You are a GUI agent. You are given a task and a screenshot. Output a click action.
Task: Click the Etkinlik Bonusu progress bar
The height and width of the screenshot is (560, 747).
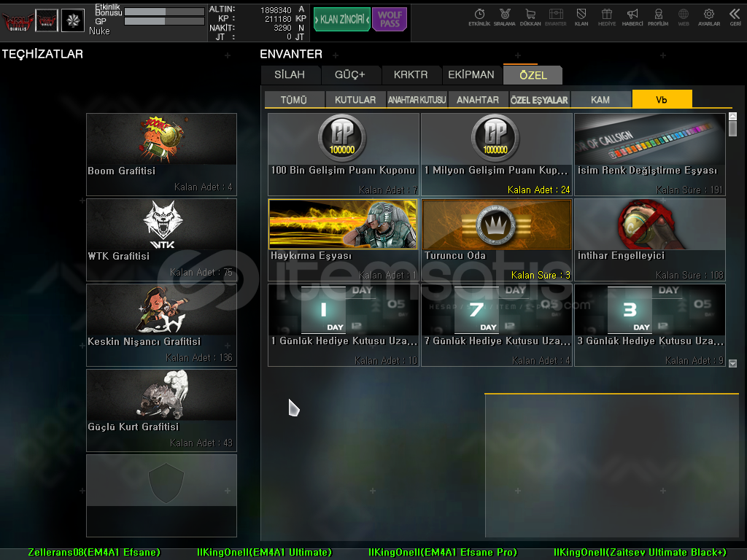coord(164,12)
